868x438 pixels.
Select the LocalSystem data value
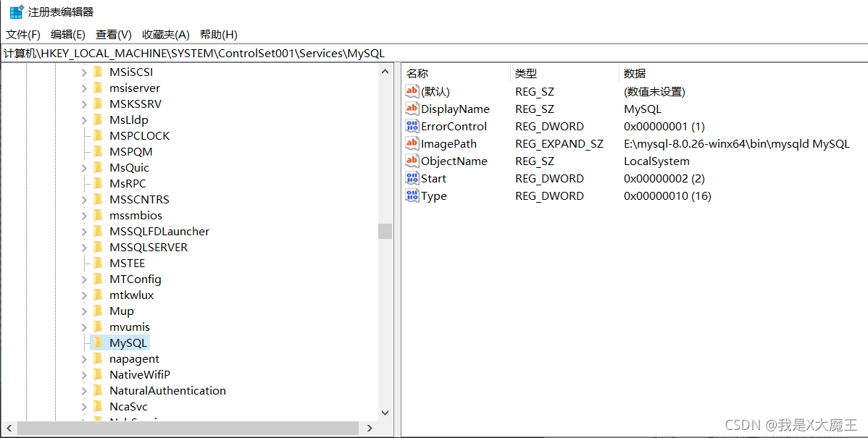(x=656, y=161)
